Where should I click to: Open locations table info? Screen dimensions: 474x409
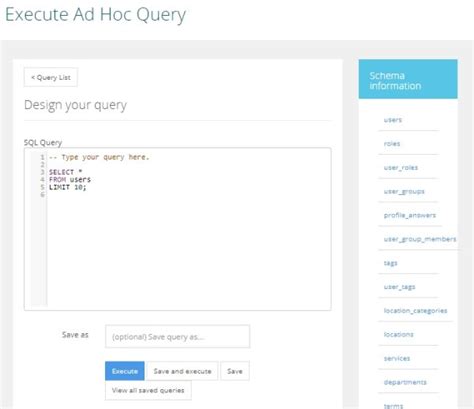point(398,334)
